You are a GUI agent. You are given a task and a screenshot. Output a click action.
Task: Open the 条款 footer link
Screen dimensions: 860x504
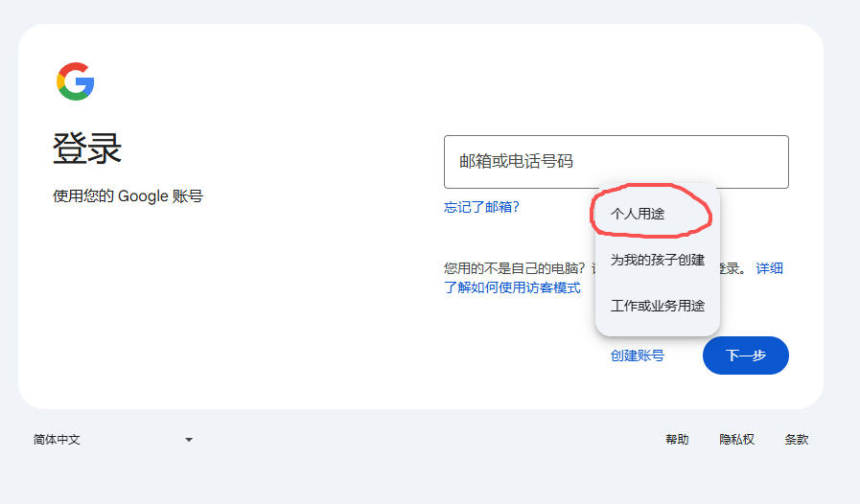pyautogui.click(x=796, y=440)
